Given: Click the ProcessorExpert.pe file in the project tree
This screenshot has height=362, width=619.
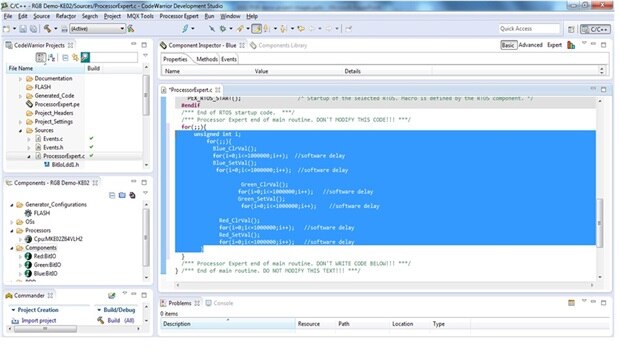Looking at the screenshot, I should [x=57, y=104].
